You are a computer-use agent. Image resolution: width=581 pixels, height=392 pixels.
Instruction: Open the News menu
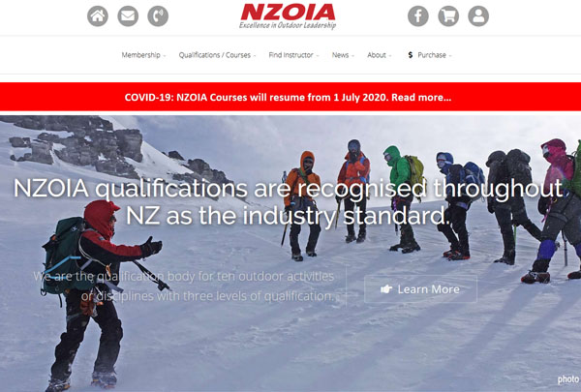pos(343,55)
